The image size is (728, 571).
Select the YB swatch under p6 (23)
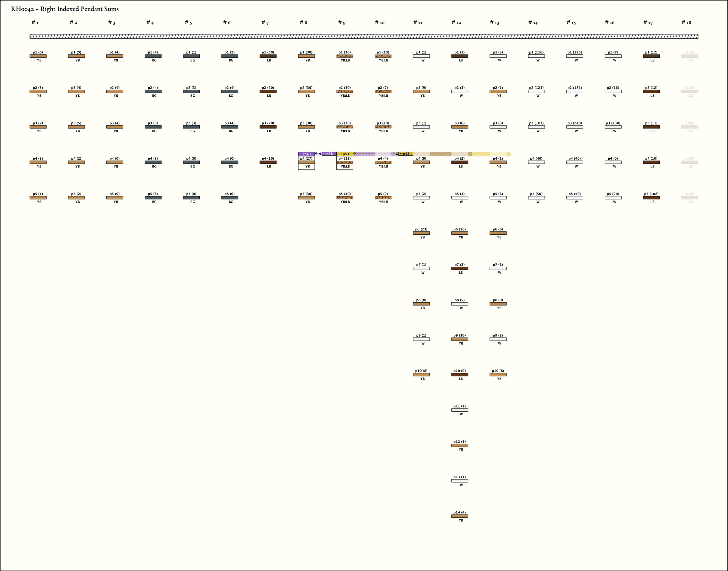(421, 233)
